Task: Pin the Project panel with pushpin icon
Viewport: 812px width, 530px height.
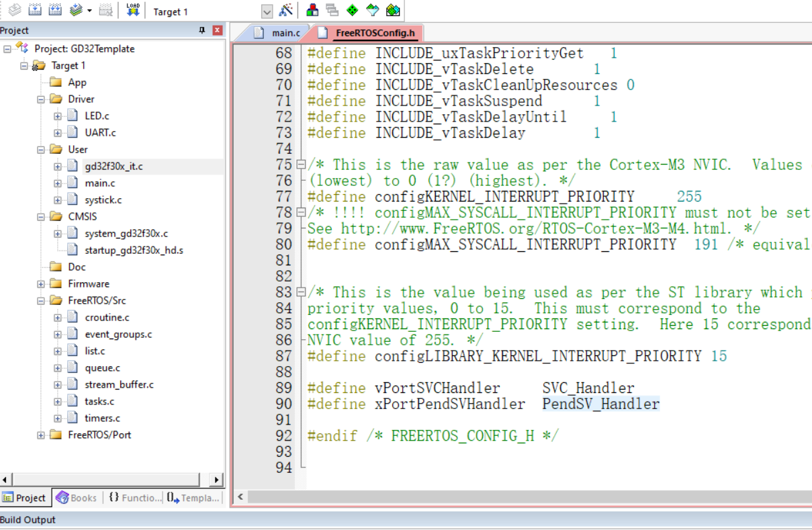Action: pyautogui.click(x=202, y=30)
